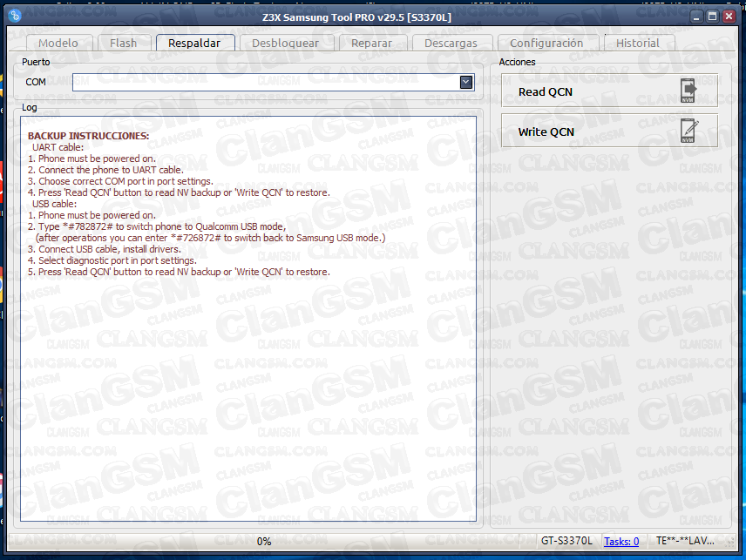
Task: Open the Descargas tab
Action: pyautogui.click(x=451, y=43)
